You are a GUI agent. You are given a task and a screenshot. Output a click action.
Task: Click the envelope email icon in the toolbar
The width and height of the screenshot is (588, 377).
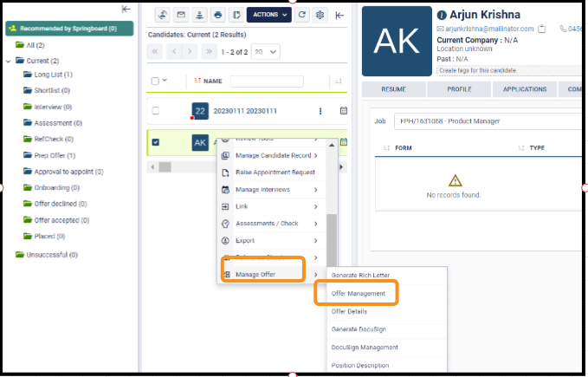pyautogui.click(x=181, y=15)
